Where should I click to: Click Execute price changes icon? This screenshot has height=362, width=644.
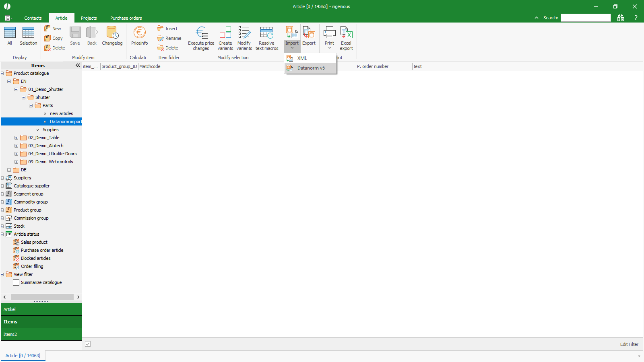pyautogui.click(x=201, y=33)
